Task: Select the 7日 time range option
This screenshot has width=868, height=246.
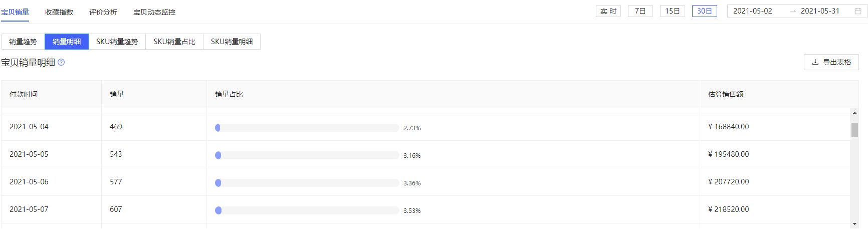Action: pos(640,11)
